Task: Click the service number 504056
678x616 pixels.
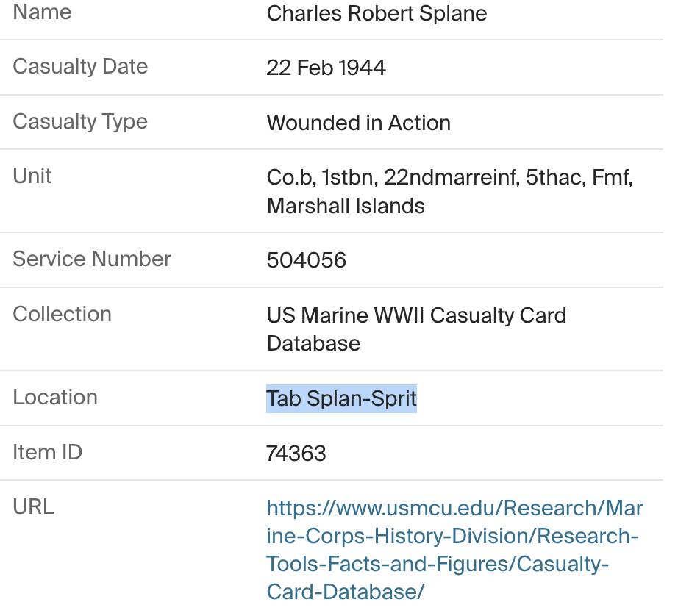Action: (x=307, y=260)
